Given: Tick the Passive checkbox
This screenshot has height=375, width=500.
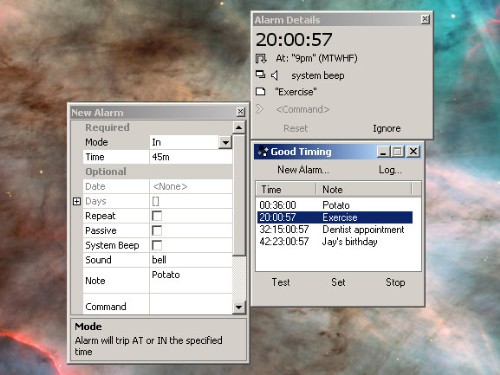Looking at the screenshot, I should click(x=157, y=230).
